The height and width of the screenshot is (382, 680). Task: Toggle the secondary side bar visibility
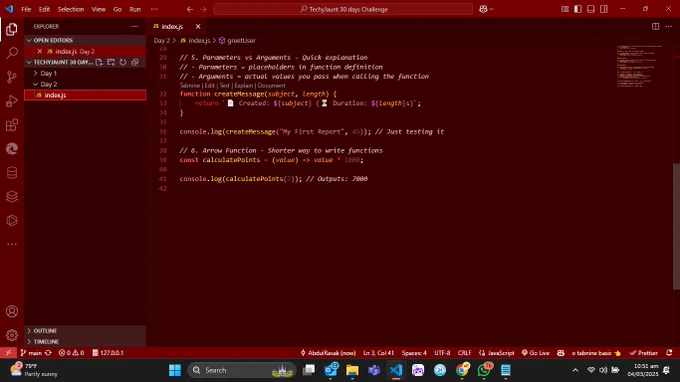point(604,9)
